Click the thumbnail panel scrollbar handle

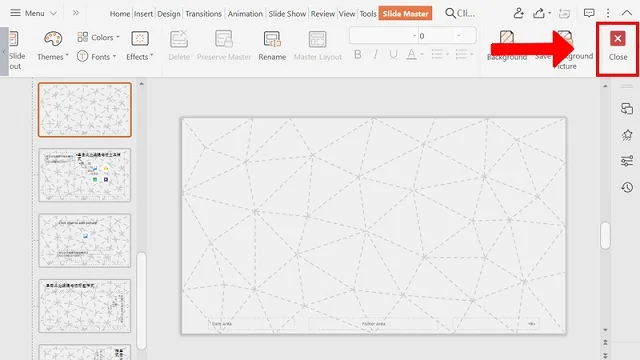141,300
